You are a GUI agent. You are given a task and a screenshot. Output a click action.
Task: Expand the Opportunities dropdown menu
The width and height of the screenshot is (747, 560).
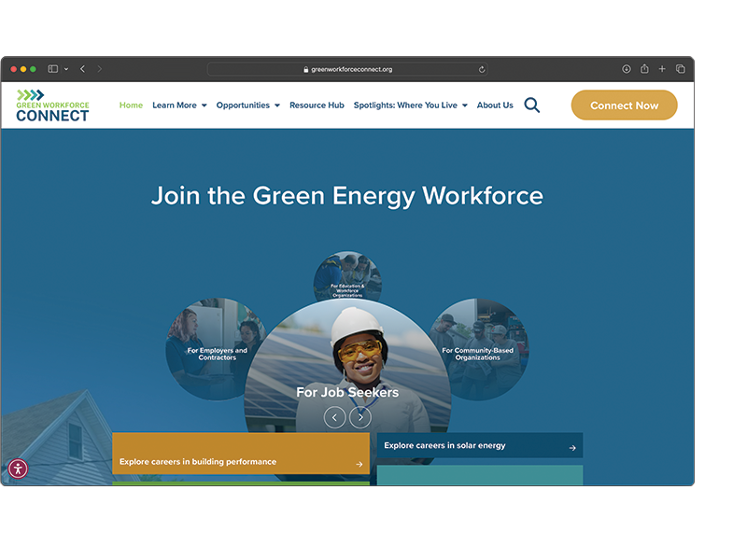[247, 105]
